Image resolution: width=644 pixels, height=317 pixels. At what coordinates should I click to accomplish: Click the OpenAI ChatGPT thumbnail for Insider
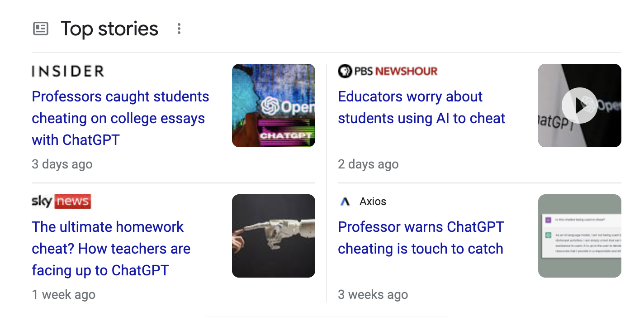[273, 106]
